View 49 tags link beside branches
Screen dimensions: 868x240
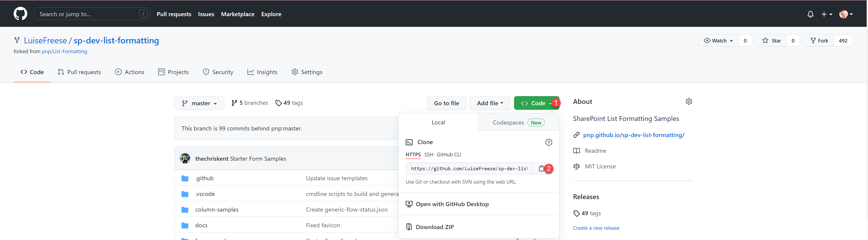289,103
